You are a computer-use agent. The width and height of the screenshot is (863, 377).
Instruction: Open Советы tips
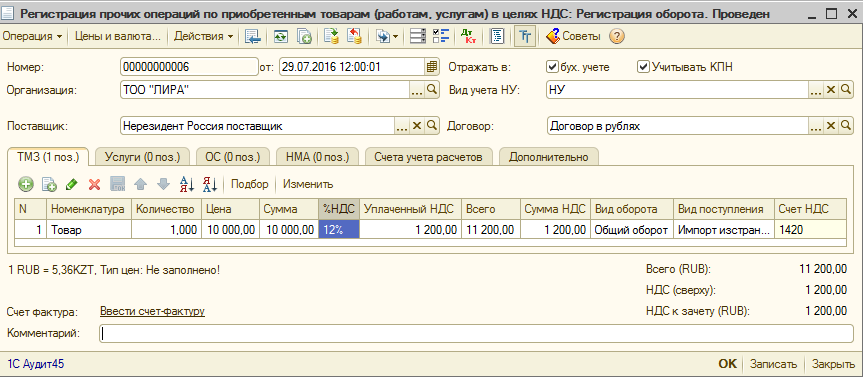point(573,37)
